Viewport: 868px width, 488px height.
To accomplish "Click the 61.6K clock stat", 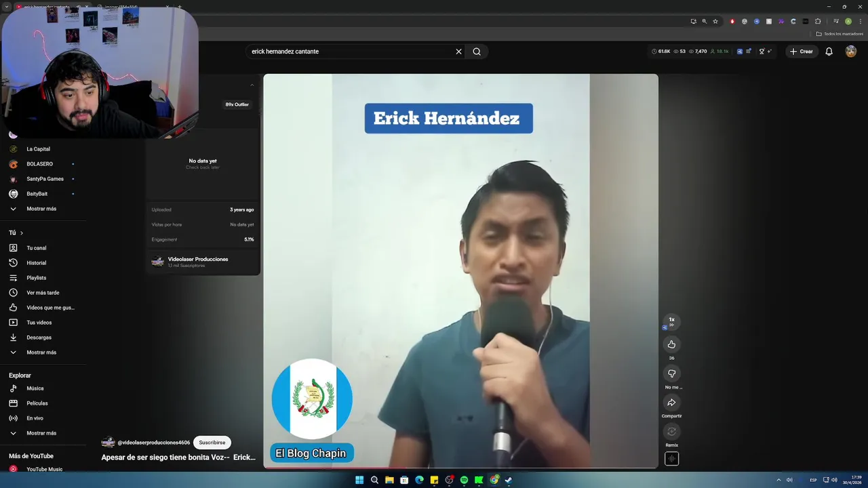I will (x=661, y=52).
